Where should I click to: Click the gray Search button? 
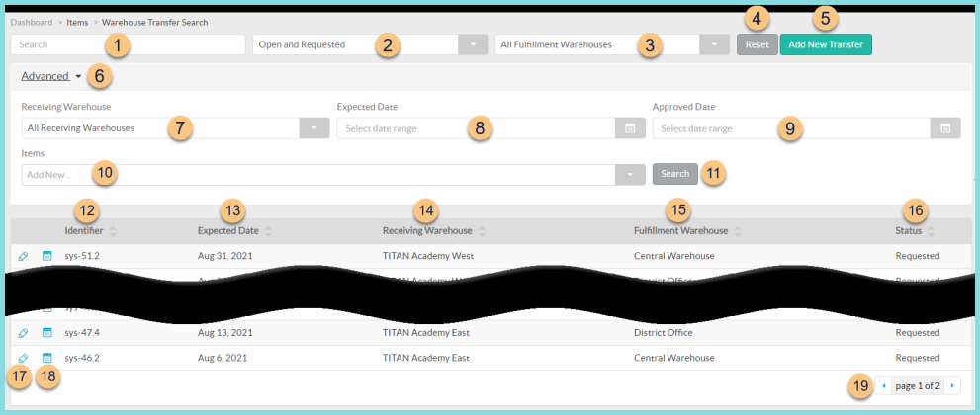[x=675, y=174]
